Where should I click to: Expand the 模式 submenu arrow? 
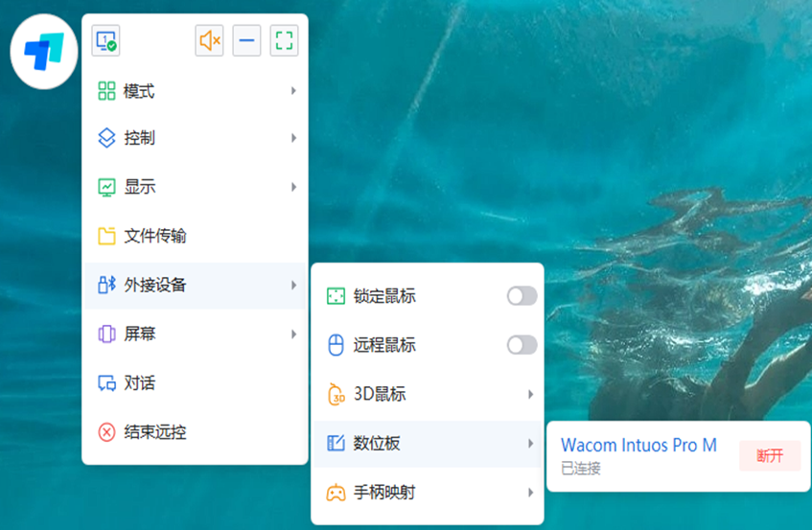coord(293,92)
